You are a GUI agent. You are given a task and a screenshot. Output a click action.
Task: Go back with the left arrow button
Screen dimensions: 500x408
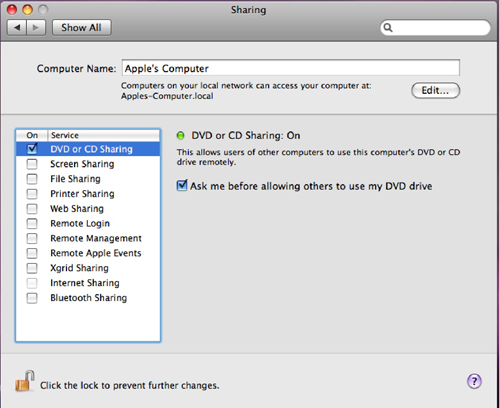[17, 27]
